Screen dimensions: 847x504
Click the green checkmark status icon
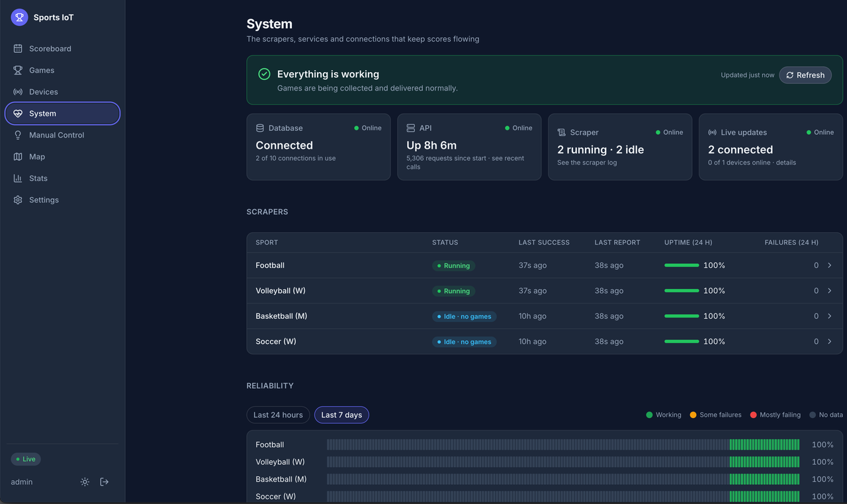pyautogui.click(x=264, y=74)
